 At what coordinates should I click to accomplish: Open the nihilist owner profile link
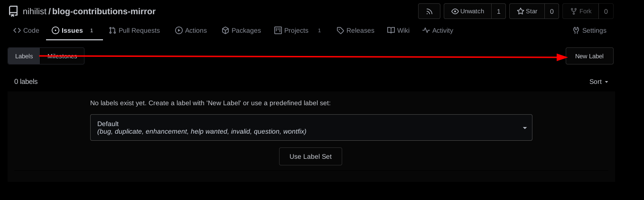35,11
